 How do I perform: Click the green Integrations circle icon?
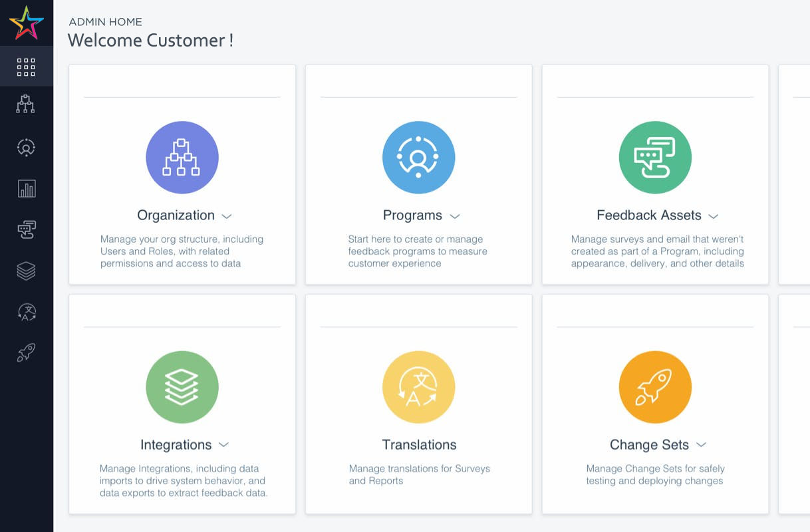[182, 387]
